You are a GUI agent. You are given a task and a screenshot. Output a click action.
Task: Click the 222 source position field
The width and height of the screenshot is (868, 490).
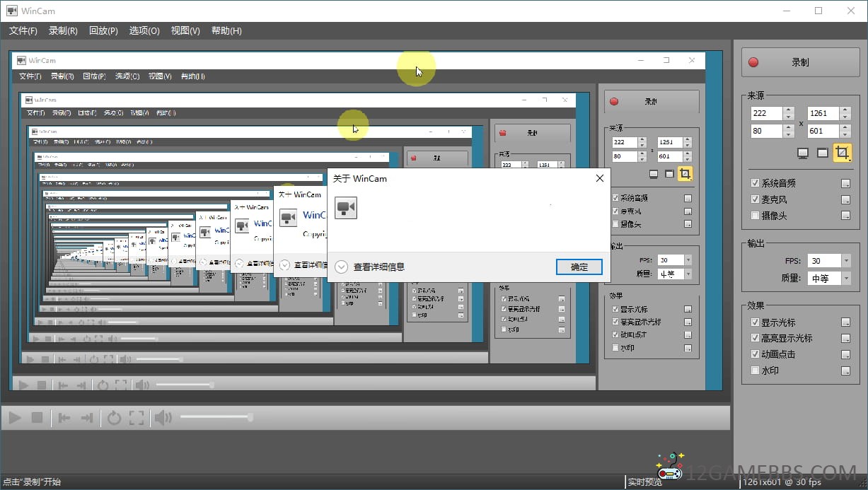(x=767, y=113)
